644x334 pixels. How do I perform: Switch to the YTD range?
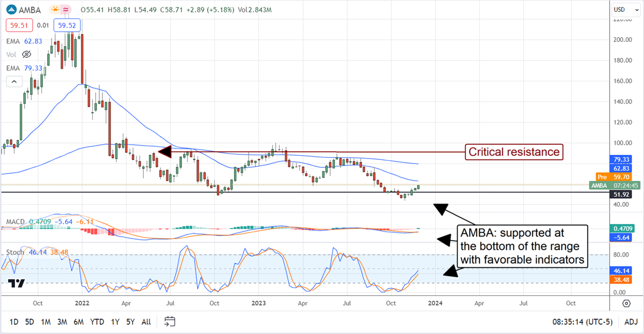(x=97, y=322)
